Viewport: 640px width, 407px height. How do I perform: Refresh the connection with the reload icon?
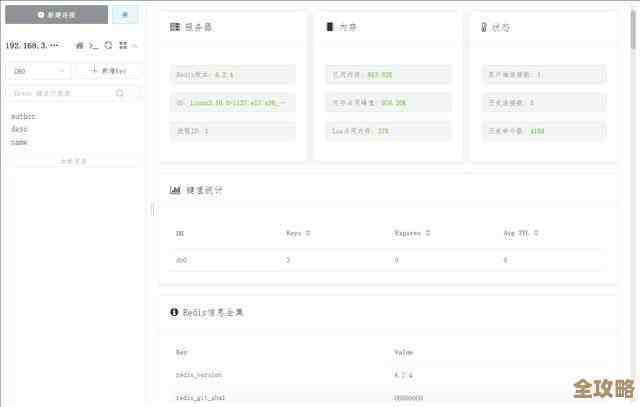108,45
